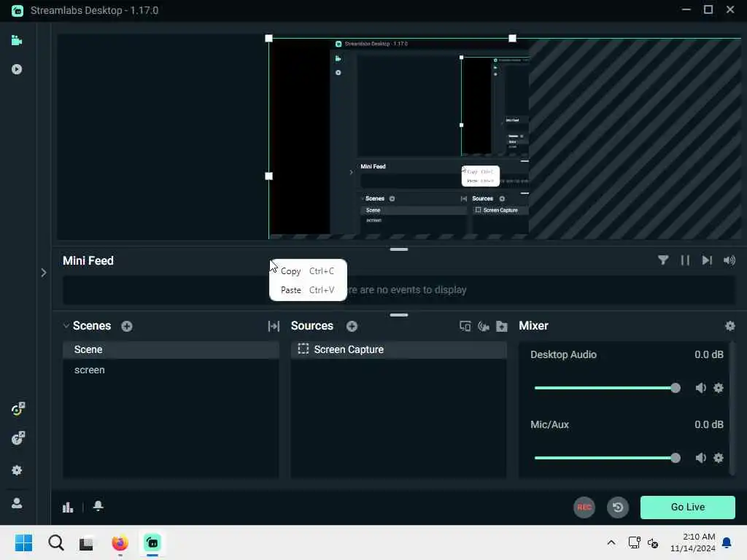Open the user account icon in the sidebar
Viewport: 747px width, 560px height.
click(17, 503)
